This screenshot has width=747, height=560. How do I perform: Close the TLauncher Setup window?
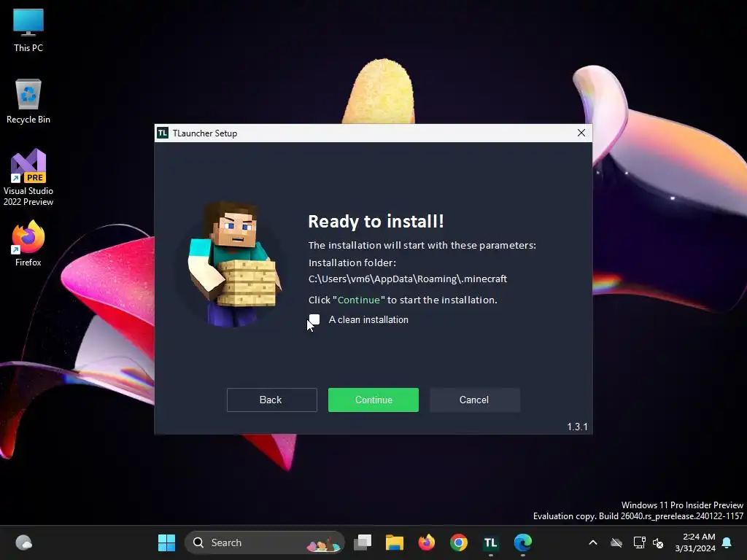(581, 133)
